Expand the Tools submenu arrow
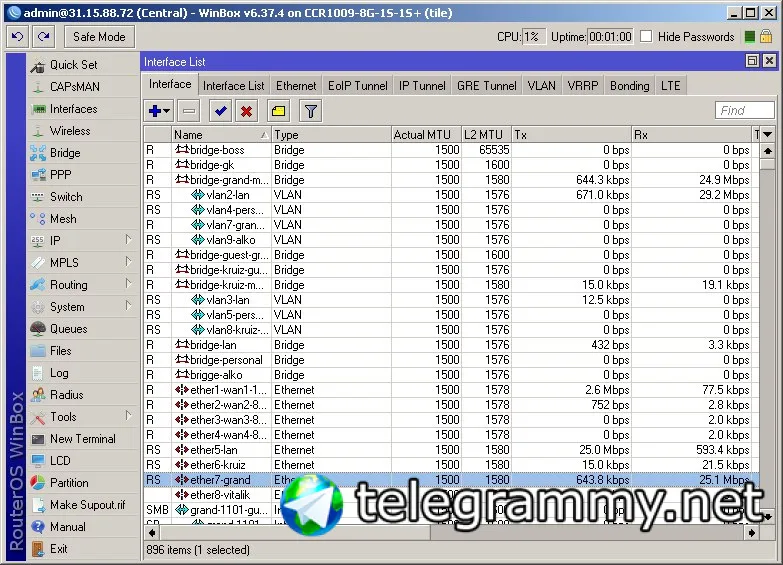 coord(128,416)
